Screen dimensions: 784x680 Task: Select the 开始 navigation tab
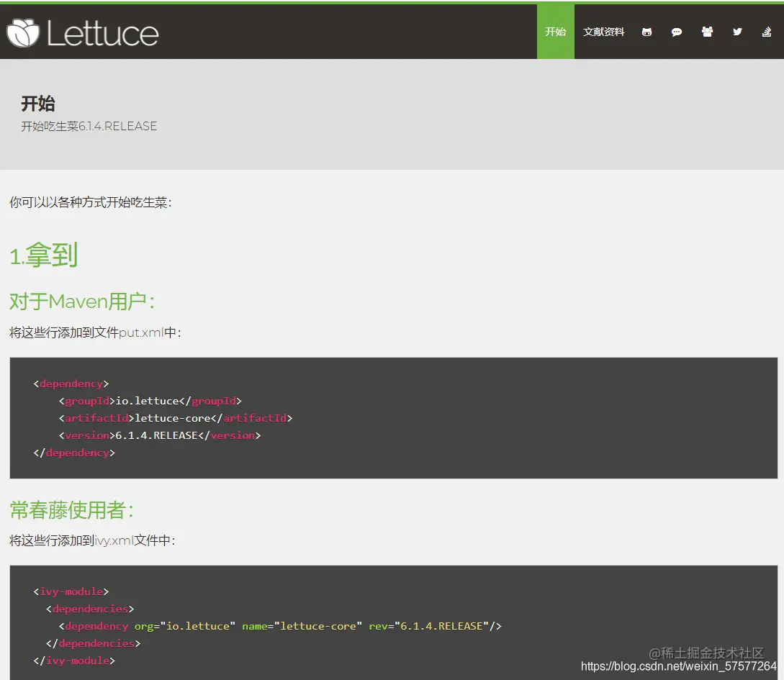click(556, 32)
